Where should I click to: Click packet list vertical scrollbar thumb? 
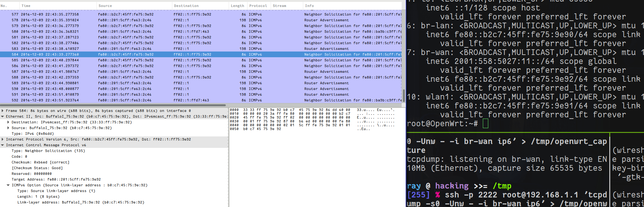[x=404, y=95]
